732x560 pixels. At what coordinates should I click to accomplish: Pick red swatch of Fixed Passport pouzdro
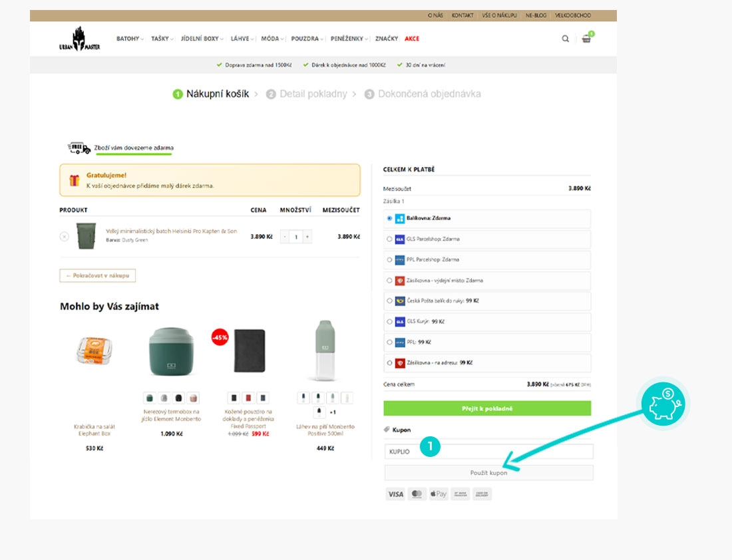[x=248, y=398]
